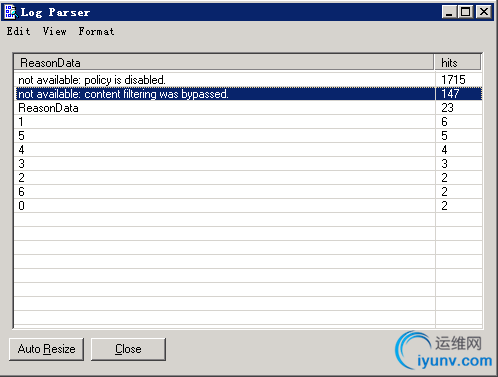Select the ReasonData row showing 1
The height and width of the screenshot is (377, 498).
248,122
